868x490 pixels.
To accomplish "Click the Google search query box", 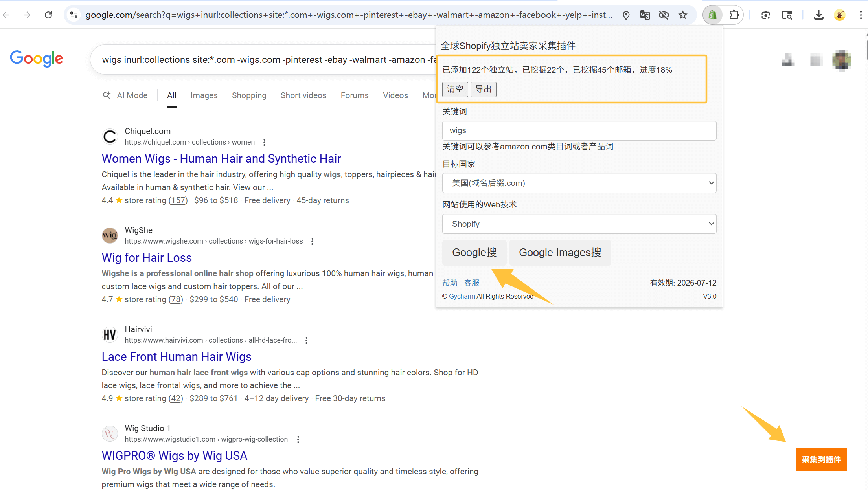I will (x=269, y=60).
